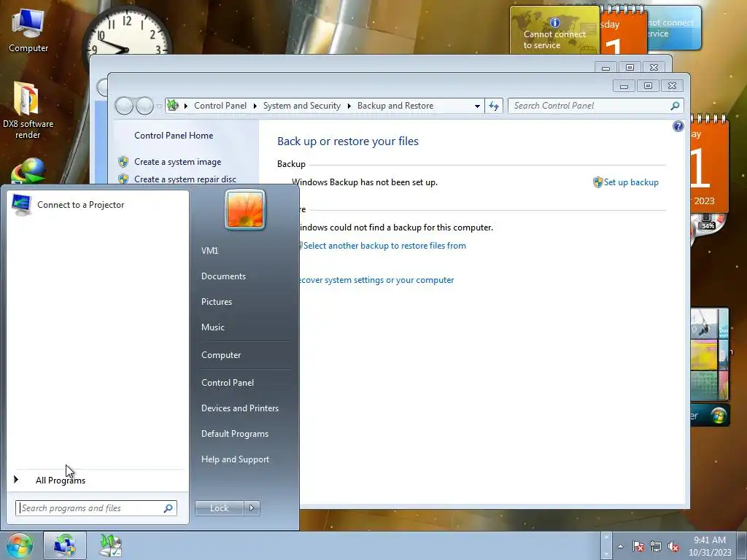Viewport: 747px width, 560px height.
Task: Click Show desktop button at taskbar end
Action: pos(741,545)
